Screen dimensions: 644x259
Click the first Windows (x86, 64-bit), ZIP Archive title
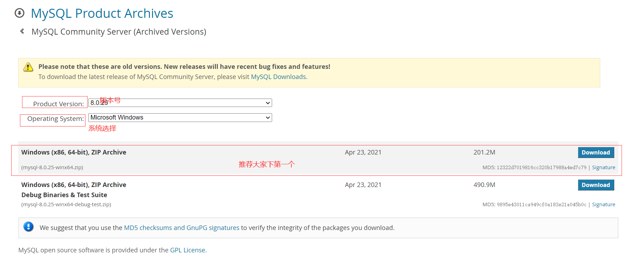point(74,152)
